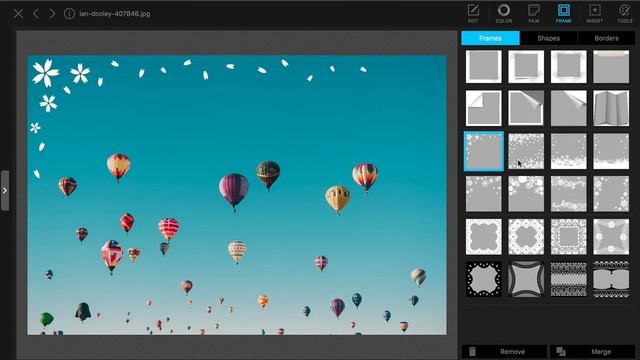
Task: Select the black lace scalloped frame thumbnail
Action: [484, 279]
